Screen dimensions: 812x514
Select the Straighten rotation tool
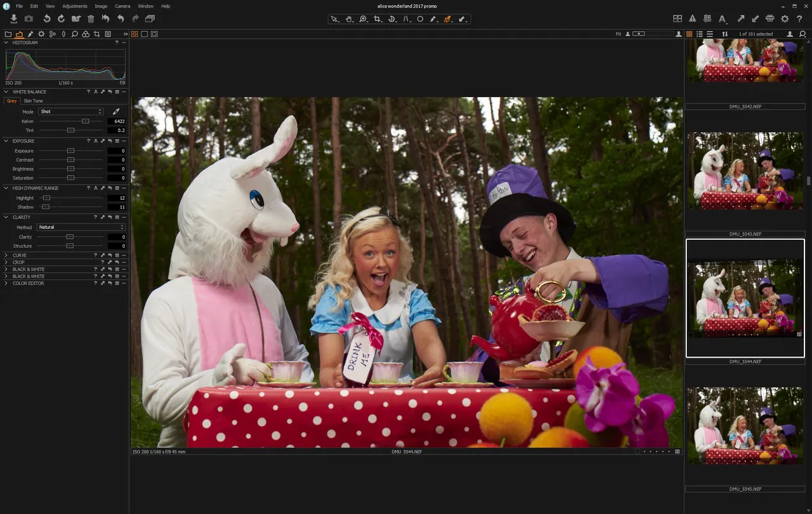pos(392,19)
